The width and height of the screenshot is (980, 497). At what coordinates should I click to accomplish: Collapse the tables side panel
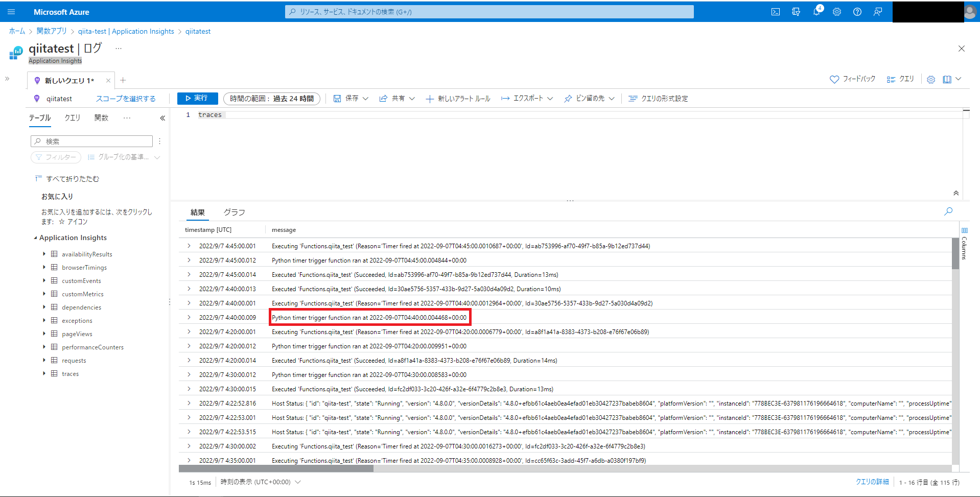pos(162,118)
